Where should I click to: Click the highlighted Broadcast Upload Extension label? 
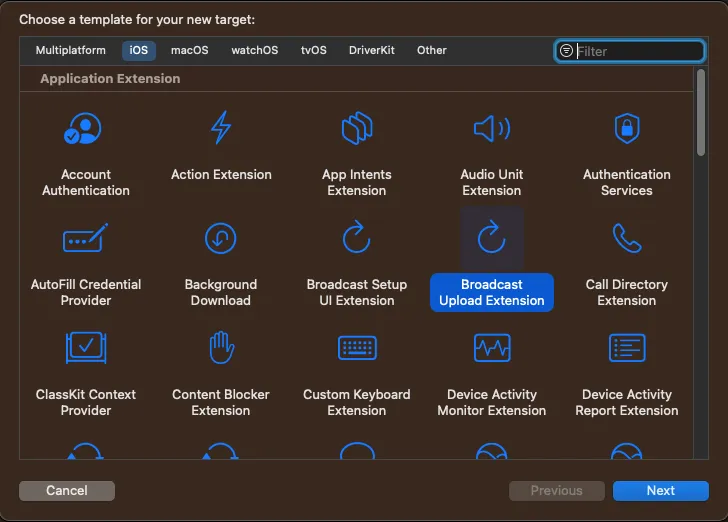[x=492, y=293]
